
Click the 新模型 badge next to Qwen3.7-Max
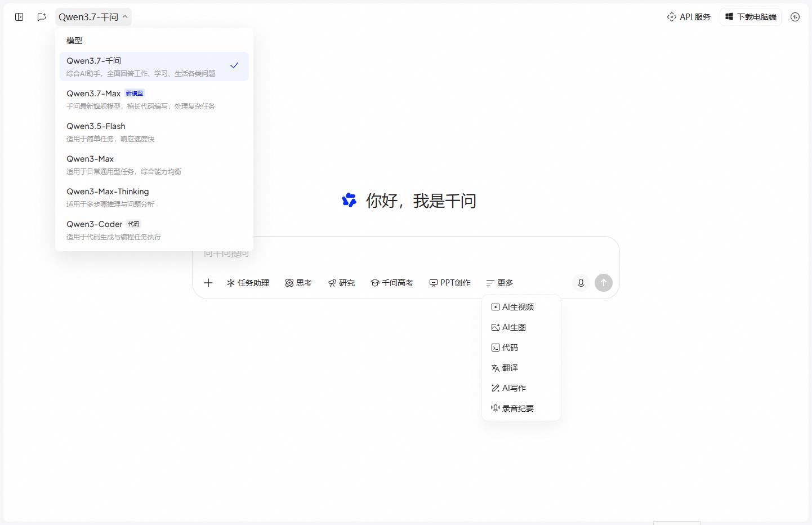tap(135, 94)
